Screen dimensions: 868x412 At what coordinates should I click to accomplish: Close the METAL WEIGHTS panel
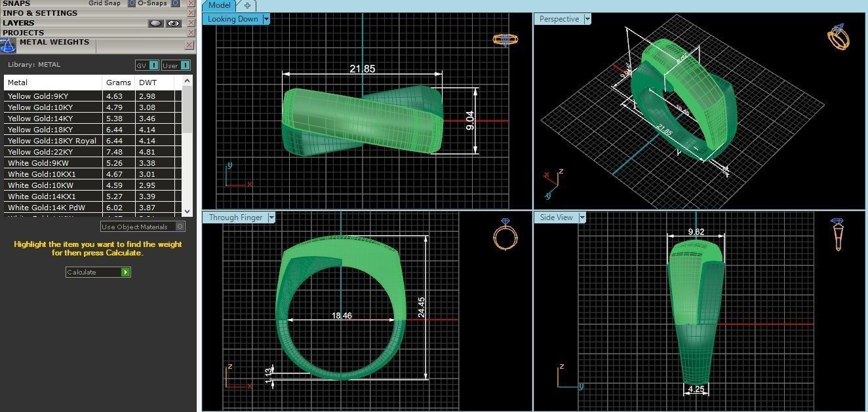(x=189, y=45)
